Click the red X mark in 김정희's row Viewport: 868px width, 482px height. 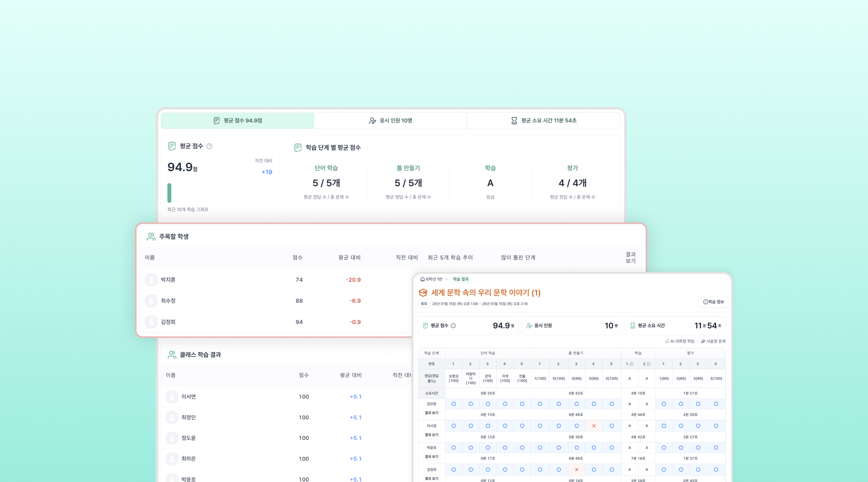(x=576, y=469)
